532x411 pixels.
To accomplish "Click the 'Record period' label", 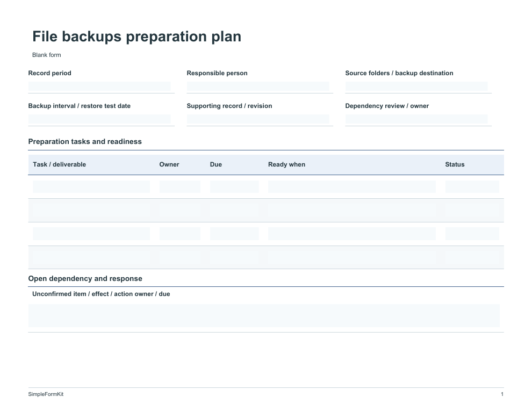I will click(x=49, y=73).
